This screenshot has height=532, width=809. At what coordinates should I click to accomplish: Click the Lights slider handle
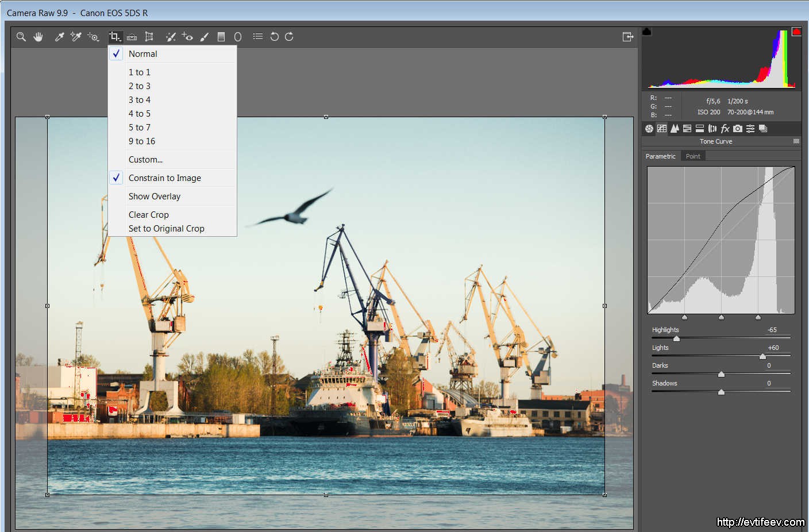coord(762,356)
